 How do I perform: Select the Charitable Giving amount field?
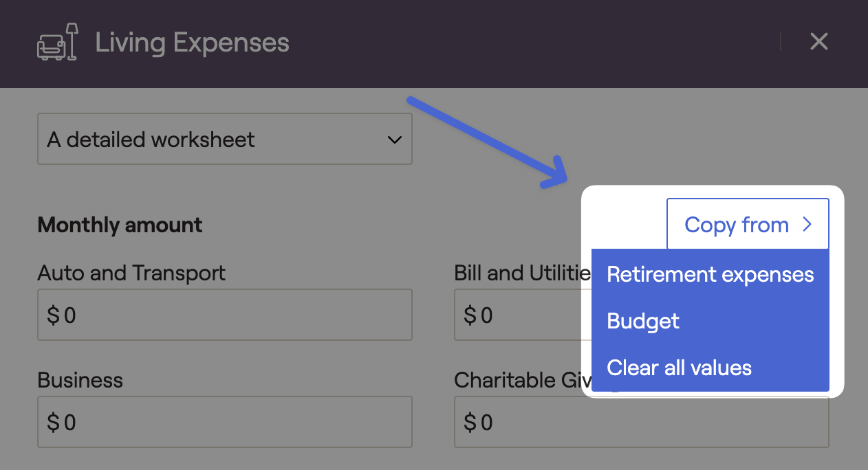coord(642,422)
